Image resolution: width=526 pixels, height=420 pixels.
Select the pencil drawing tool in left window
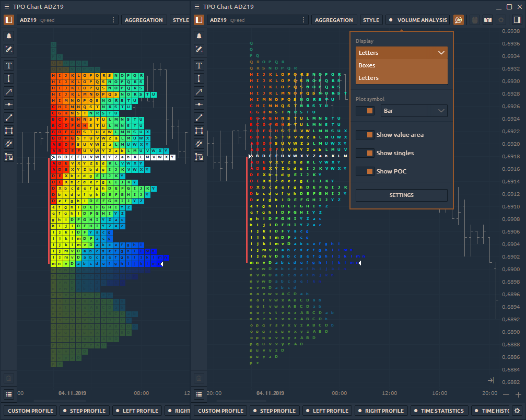point(9,49)
